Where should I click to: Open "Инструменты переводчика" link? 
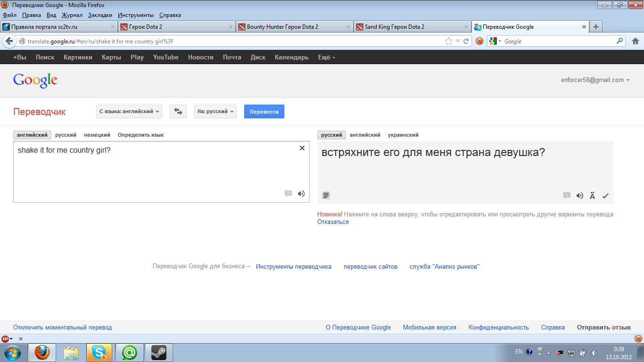point(294,267)
